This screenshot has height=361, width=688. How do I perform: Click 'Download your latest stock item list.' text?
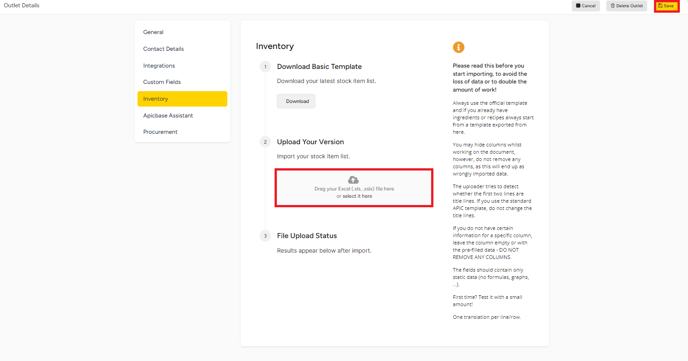tap(326, 81)
